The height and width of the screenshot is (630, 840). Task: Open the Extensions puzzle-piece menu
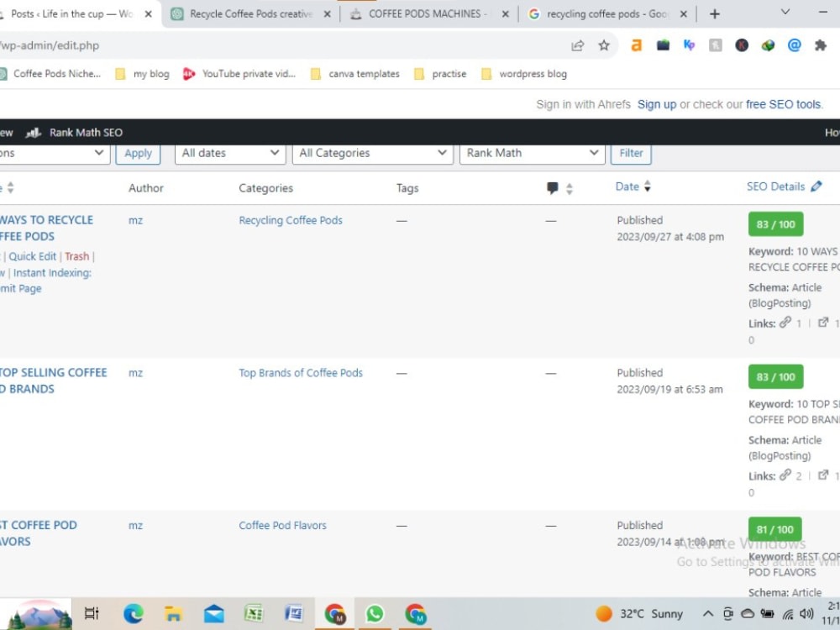(820, 45)
